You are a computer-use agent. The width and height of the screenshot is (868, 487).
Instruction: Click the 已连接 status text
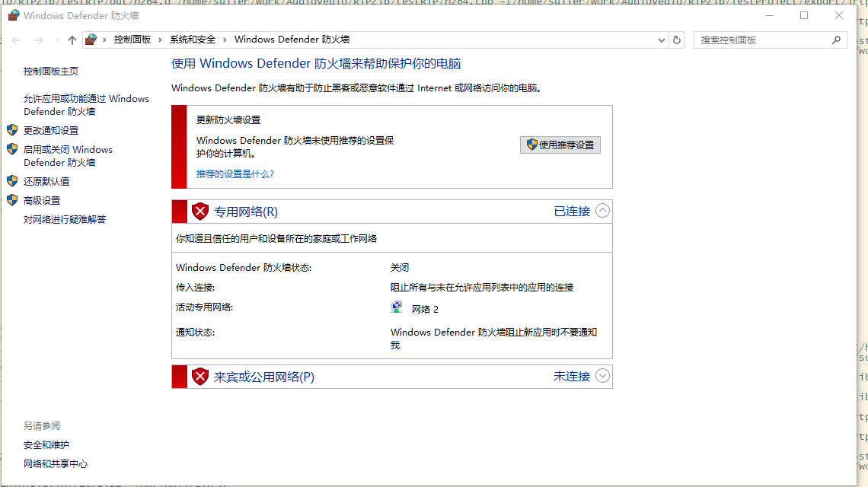coord(572,212)
